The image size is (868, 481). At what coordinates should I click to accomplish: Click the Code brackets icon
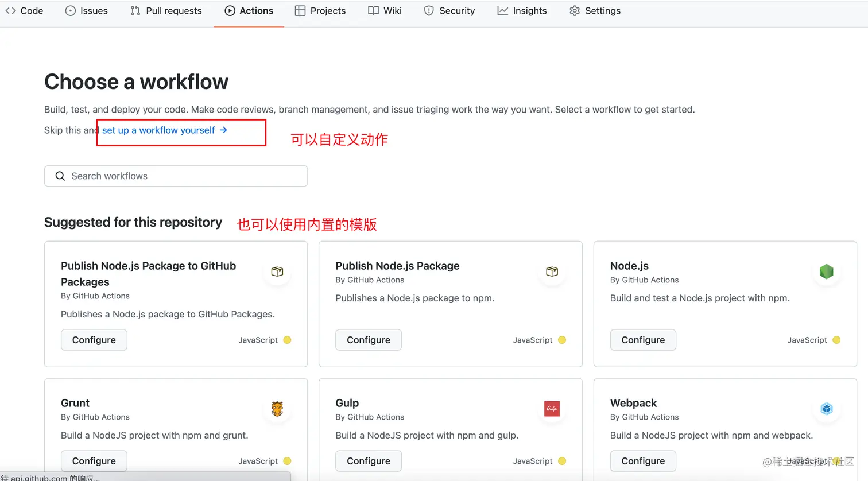[x=10, y=11]
